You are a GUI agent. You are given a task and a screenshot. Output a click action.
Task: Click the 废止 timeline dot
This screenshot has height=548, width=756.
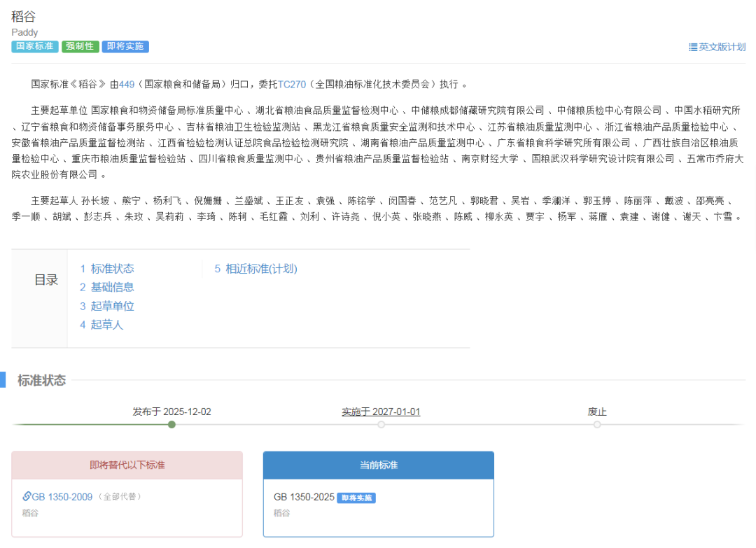click(597, 424)
